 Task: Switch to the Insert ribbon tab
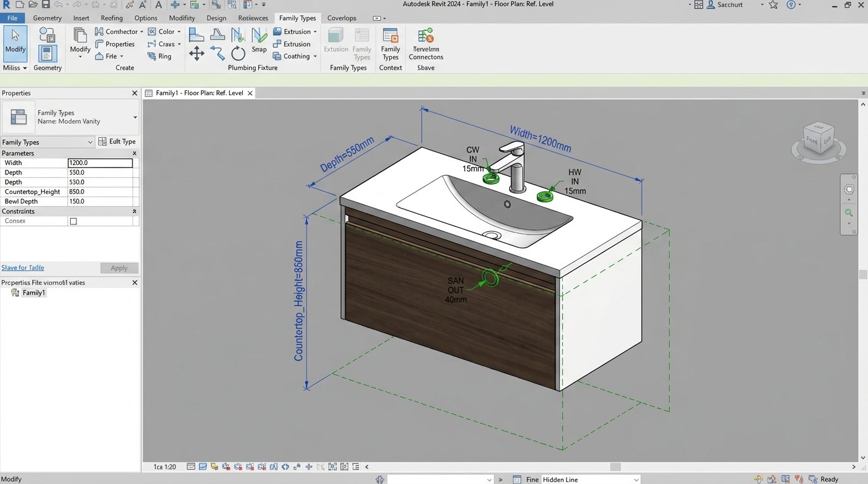[81, 18]
